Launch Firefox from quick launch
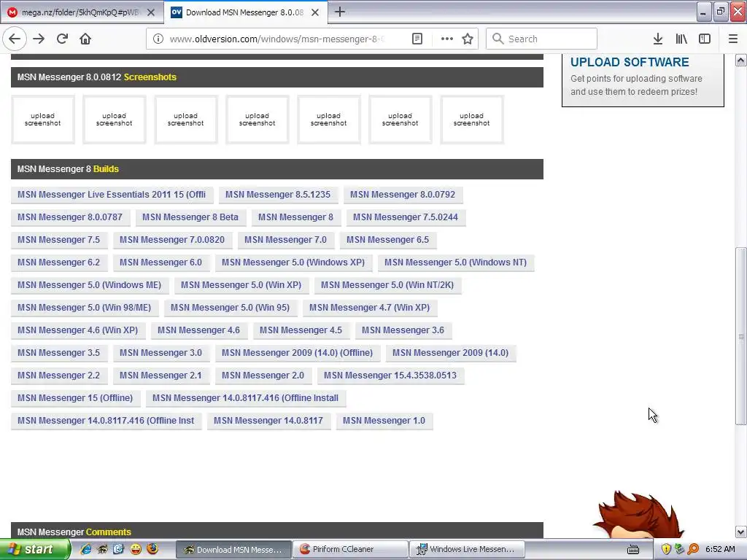Viewport: 747px width, 560px height. click(152, 549)
